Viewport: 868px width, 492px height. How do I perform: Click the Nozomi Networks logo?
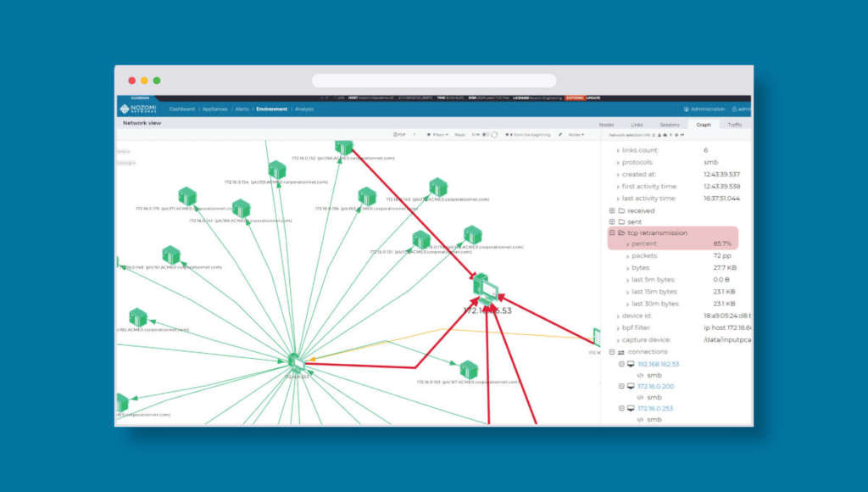138,109
